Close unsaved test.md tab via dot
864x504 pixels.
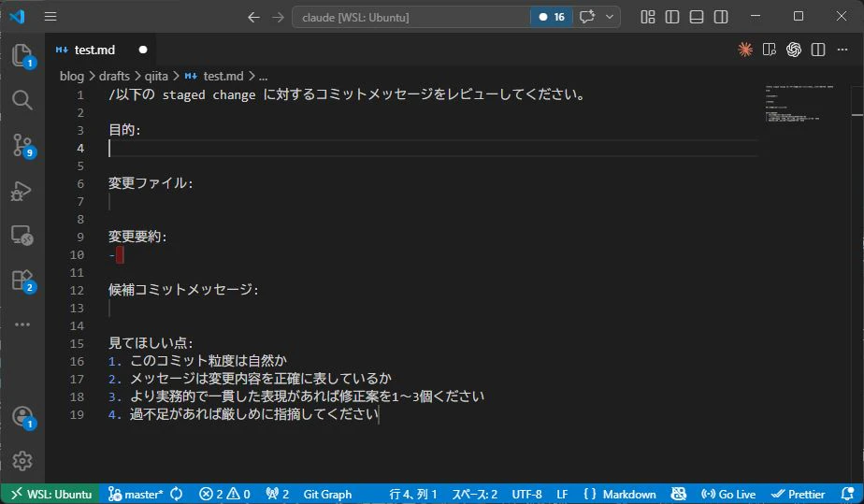coord(143,50)
